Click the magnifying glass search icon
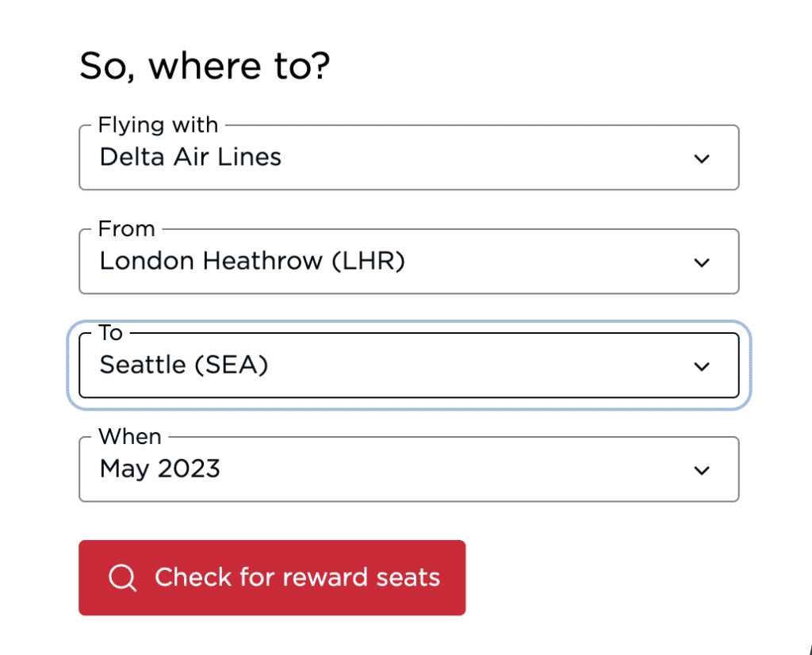Viewport: 812px width, 655px height. pyautogui.click(x=123, y=577)
